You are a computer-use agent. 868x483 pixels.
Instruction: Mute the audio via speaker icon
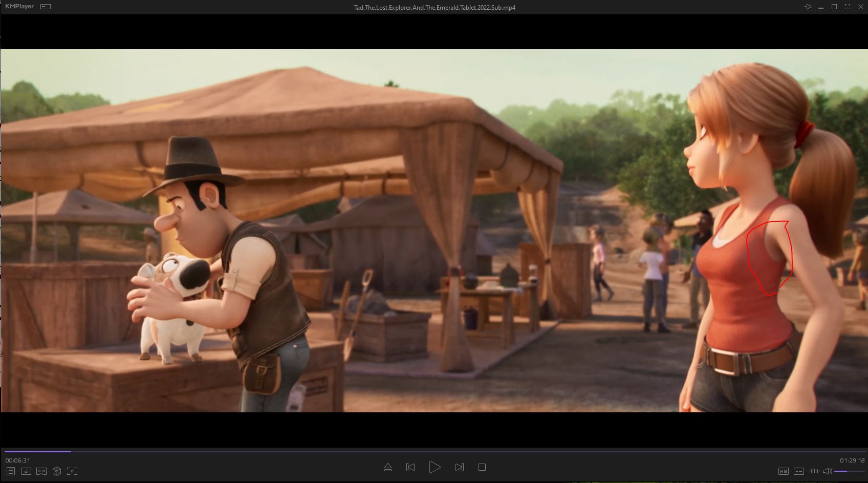coord(827,471)
